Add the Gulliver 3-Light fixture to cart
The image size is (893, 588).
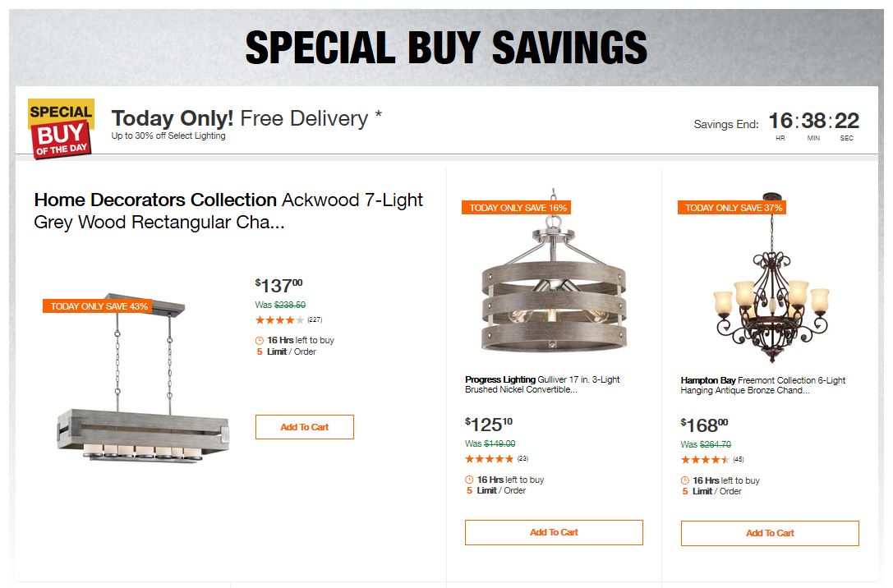tap(554, 532)
